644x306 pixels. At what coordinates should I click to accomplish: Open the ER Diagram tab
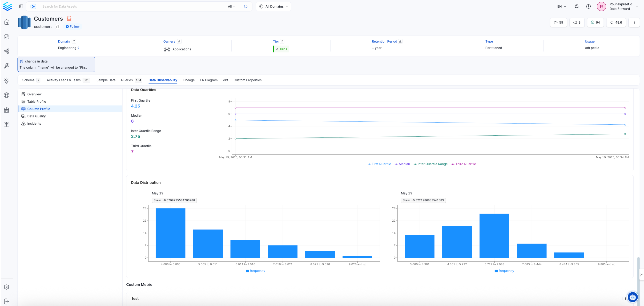209,80
